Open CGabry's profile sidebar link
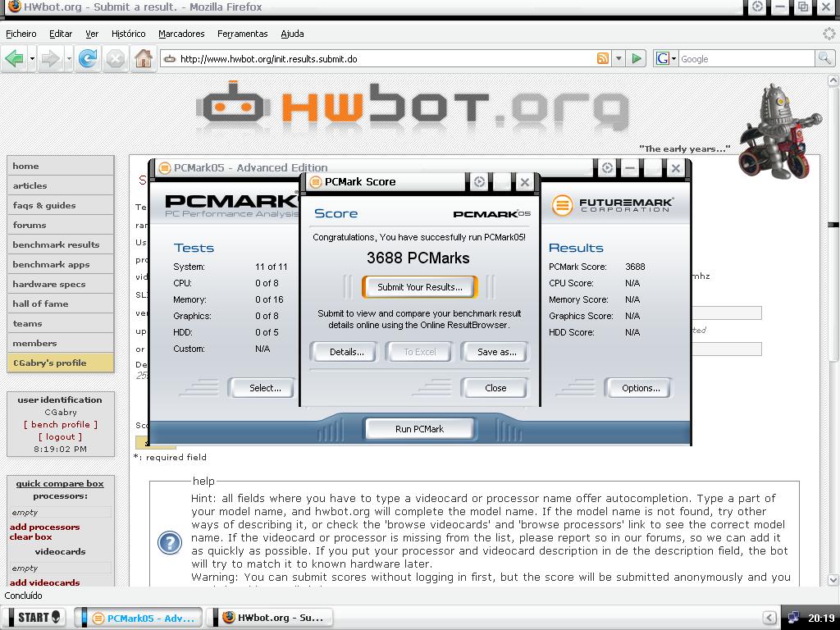Viewport: 840px width, 630px height. tap(61, 363)
